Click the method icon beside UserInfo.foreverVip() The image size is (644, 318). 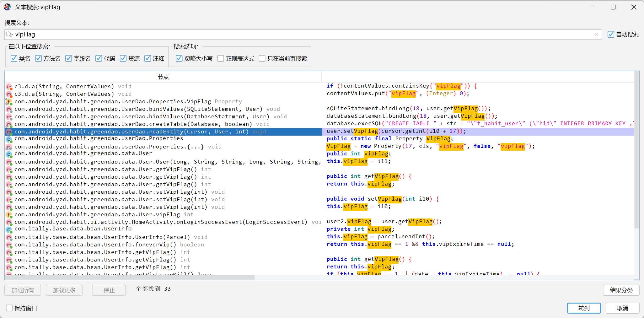9,245
